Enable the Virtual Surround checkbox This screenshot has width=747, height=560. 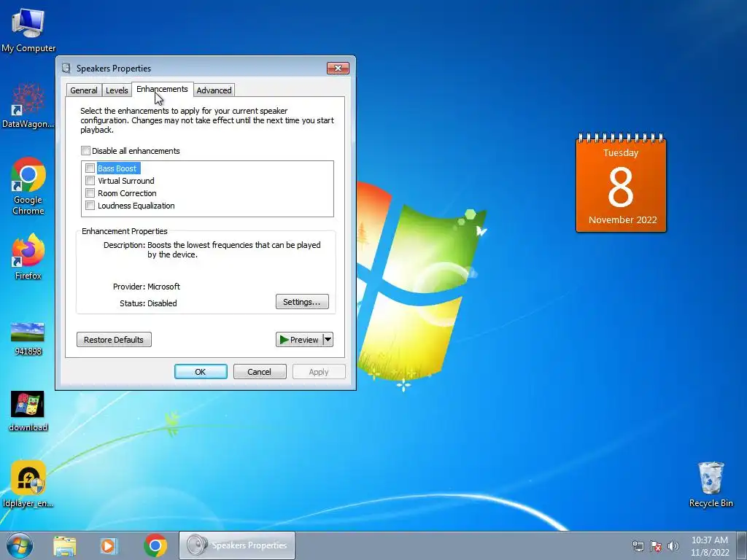pos(90,181)
